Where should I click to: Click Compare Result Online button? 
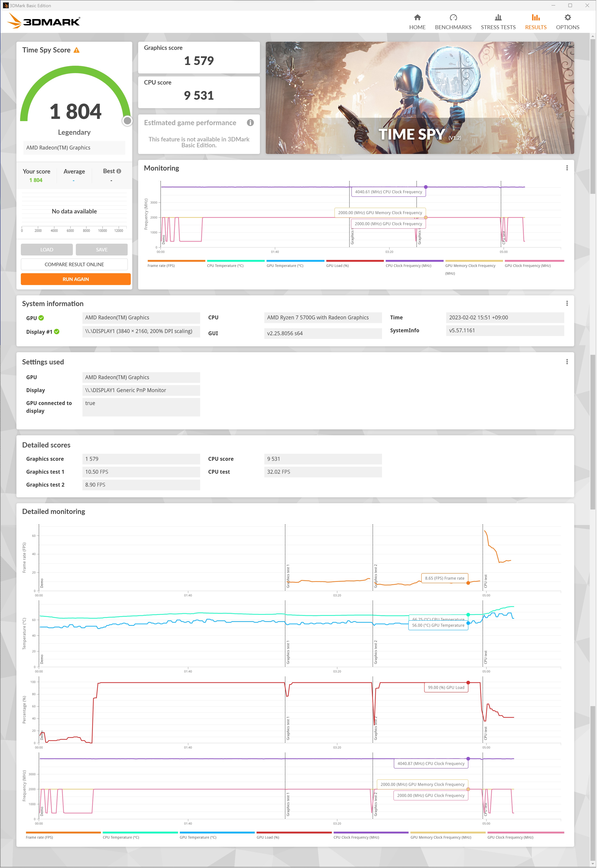point(74,264)
